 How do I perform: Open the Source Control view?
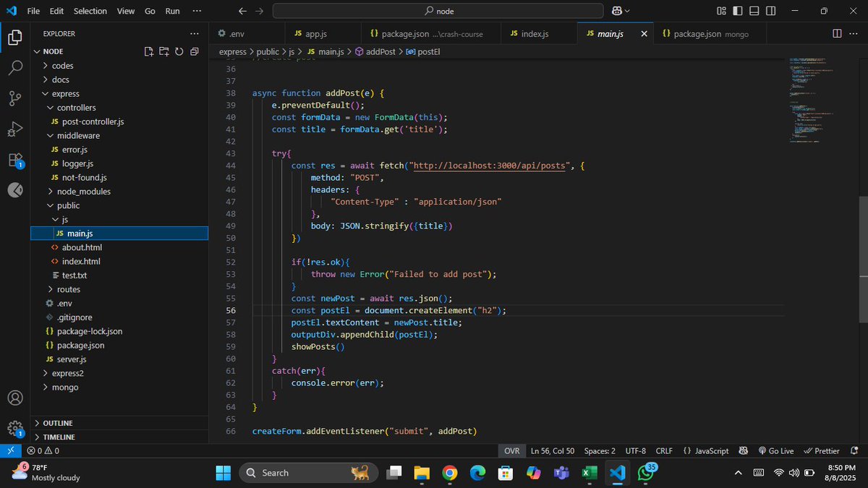click(15, 98)
